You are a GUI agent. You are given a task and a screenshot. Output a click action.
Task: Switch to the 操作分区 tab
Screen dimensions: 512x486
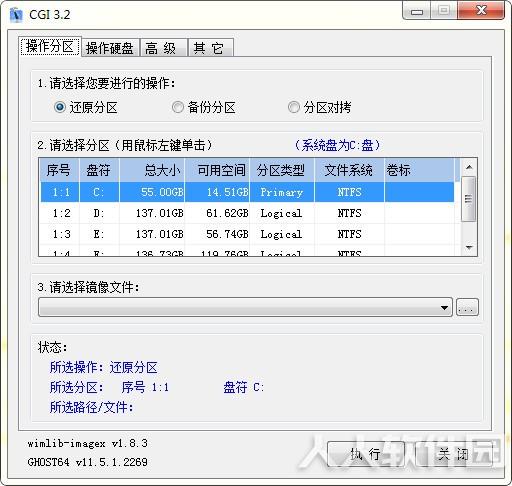tap(50, 47)
